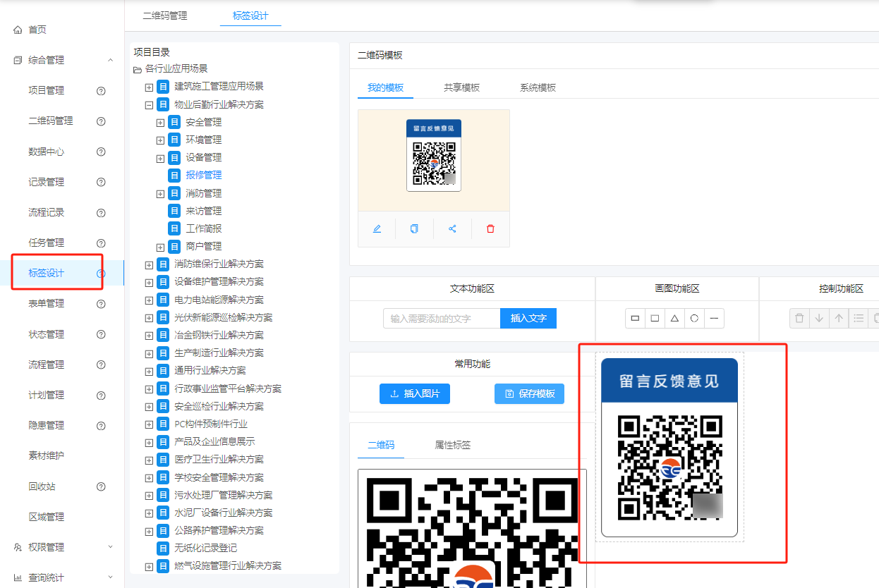This screenshot has height=588, width=879.
Task: Click help icon next to 项目管理
Action: 101,91
